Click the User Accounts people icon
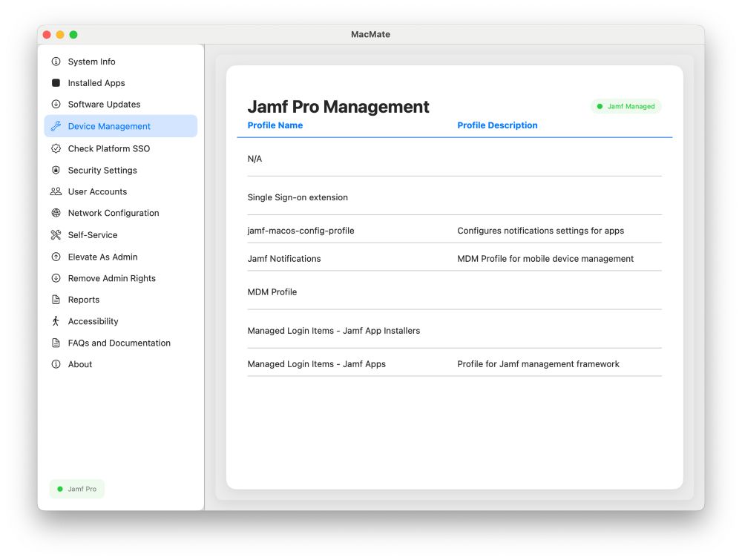742x560 pixels. 56,191
